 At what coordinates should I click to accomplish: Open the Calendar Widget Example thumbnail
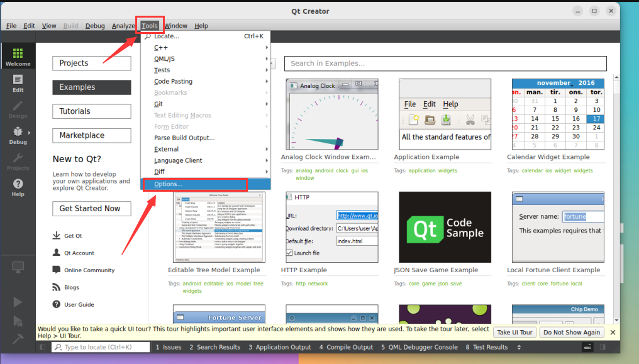tap(558, 114)
